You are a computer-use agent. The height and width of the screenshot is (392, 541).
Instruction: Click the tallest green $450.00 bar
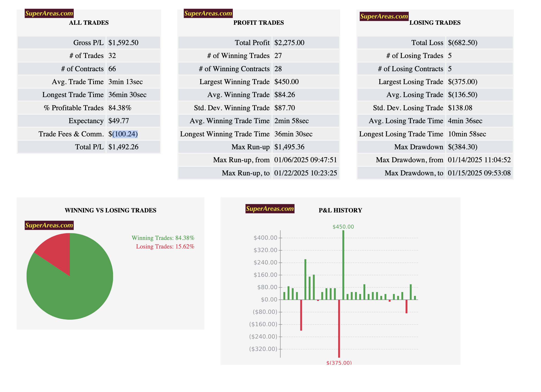click(343, 265)
